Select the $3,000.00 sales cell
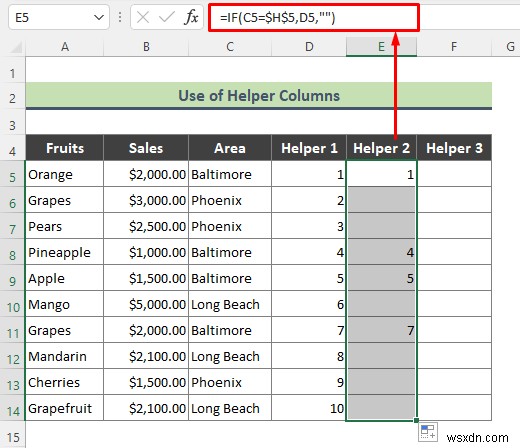 tap(146, 200)
